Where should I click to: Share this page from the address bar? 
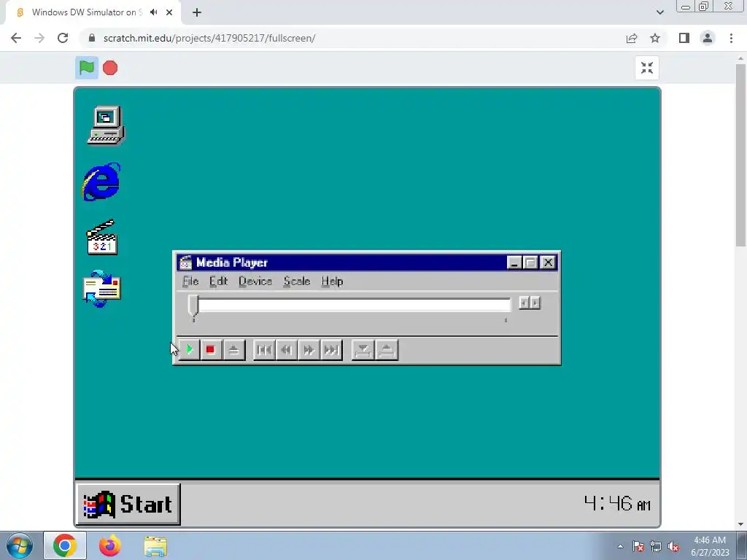click(x=632, y=38)
